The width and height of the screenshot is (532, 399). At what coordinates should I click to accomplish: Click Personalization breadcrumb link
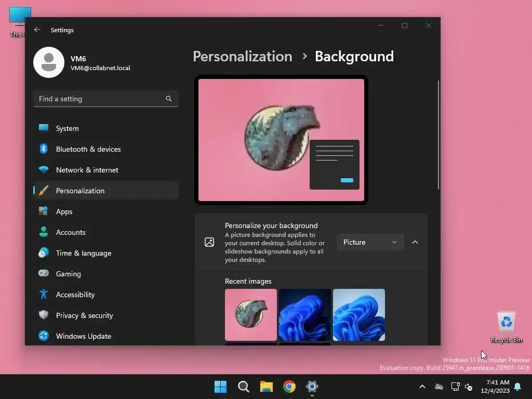tap(243, 56)
